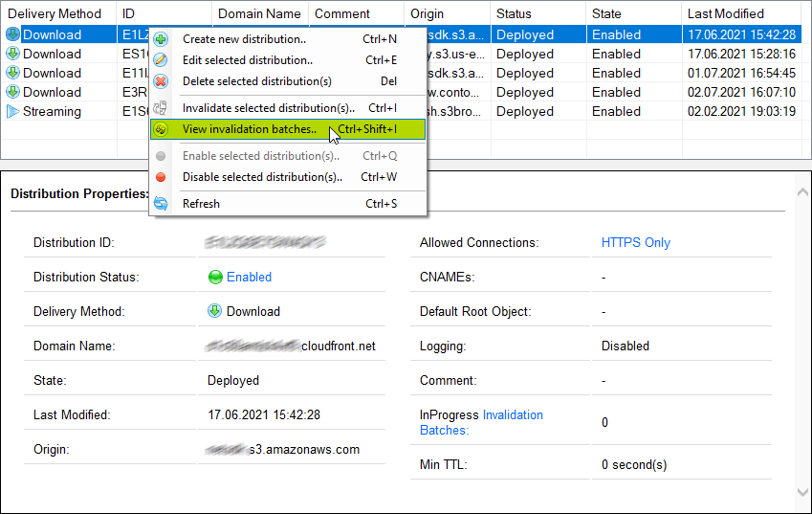
Task: Sort by State column header
Action: point(634,13)
